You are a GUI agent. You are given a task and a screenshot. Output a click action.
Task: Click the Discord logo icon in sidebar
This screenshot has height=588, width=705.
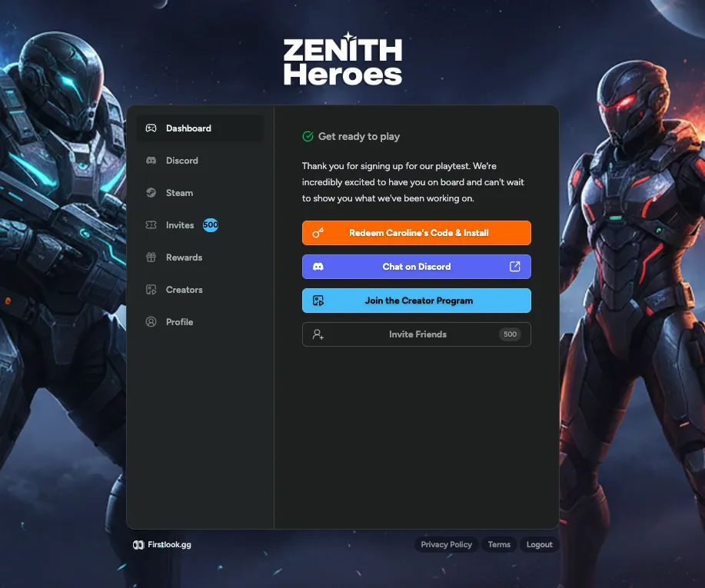[151, 161]
